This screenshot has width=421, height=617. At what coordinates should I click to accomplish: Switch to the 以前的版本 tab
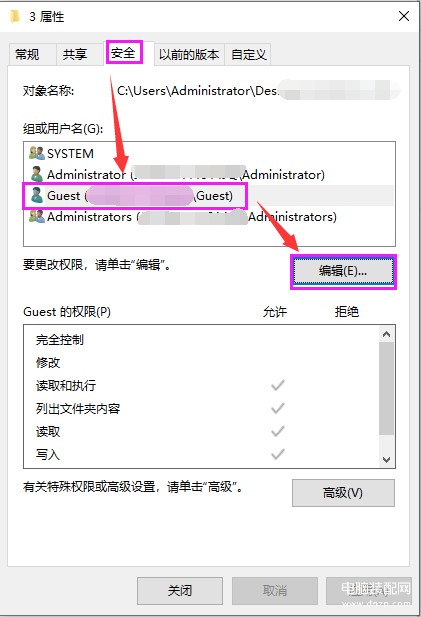click(x=189, y=54)
